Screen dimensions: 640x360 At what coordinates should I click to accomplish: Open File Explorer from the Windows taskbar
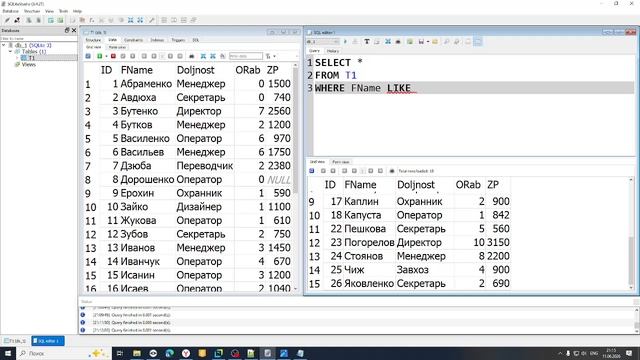coord(137,353)
